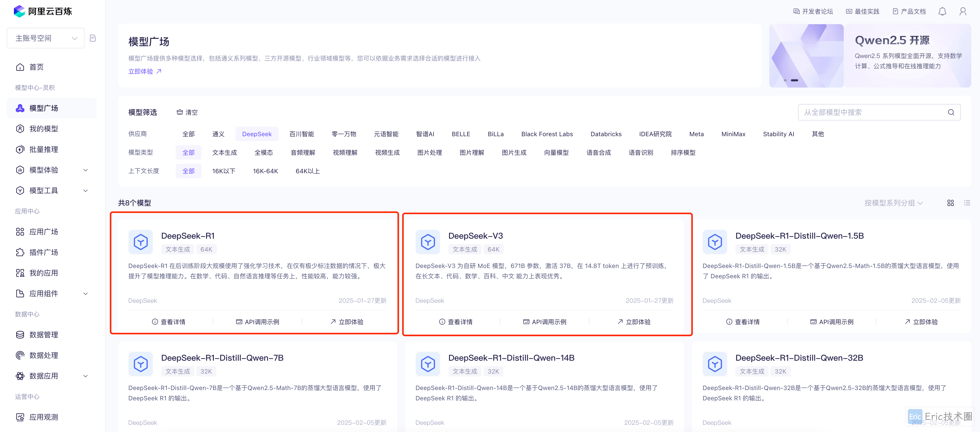The image size is (980, 432).
Task: Click the Qwen2.5 开源 banner
Action: pyautogui.click(x=870, y=56)
